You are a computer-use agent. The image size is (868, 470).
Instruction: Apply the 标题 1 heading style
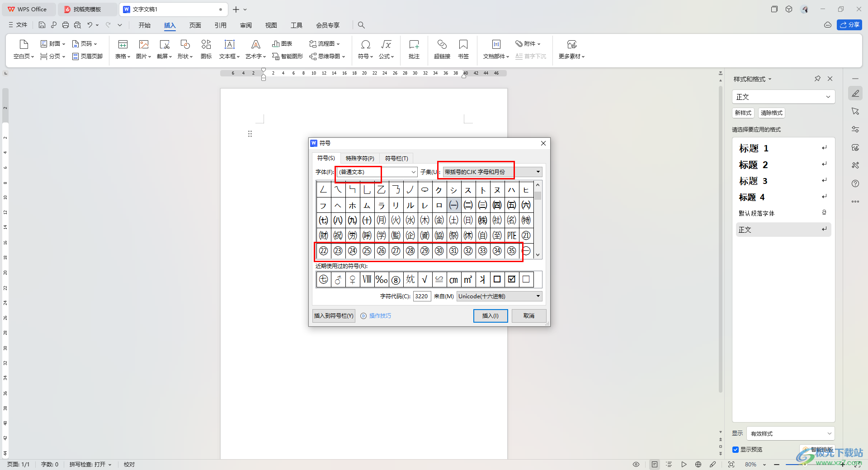[783, 148]
